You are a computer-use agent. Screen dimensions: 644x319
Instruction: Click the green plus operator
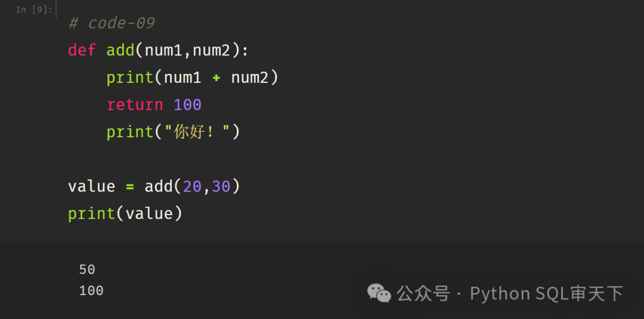pyautogui.click(x=216, y=78)
